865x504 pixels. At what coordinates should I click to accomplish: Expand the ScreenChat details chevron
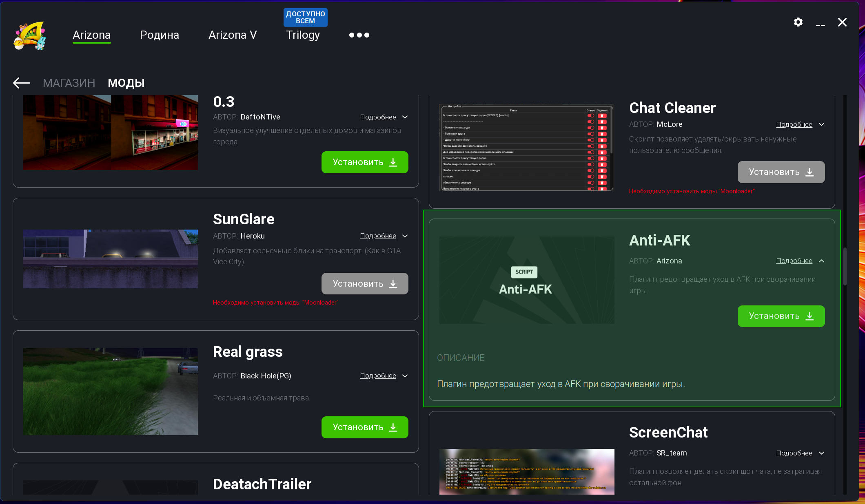(x=821, y=453)
